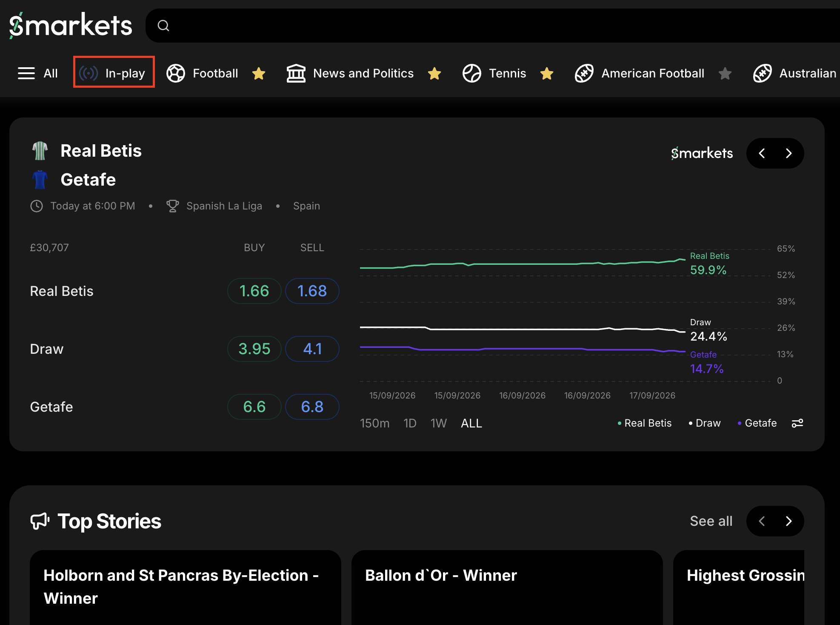840x625 pixels.
Task: Go to next featured event
Action: pyautogui.click(x=789, y=153)
